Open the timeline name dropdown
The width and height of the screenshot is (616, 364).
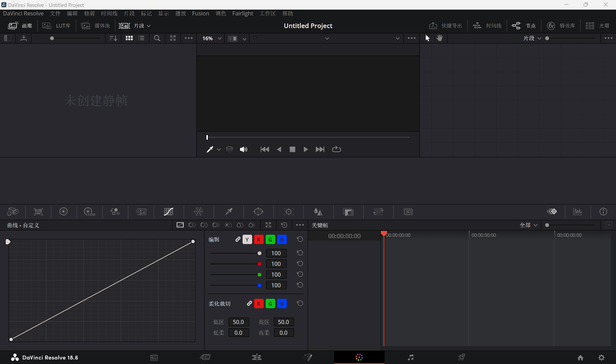point(327,38)
